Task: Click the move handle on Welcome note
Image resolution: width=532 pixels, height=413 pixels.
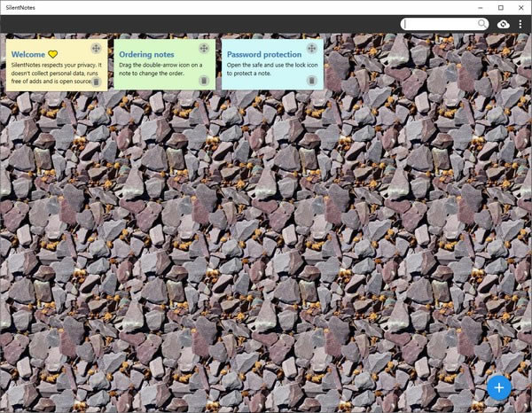Action: [96, 49]
